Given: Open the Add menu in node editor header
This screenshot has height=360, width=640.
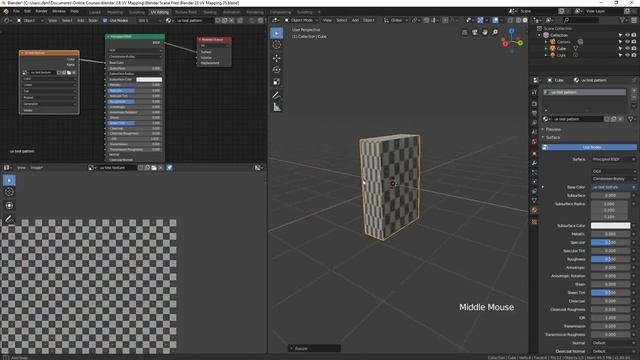Looking at the screenshot, I should pos(81,20).
